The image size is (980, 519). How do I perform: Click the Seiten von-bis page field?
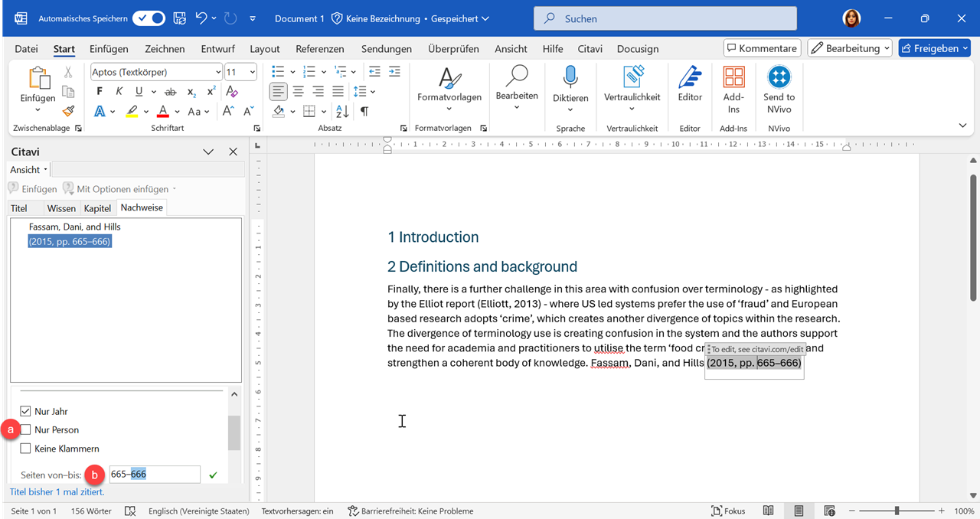point(155,475)
